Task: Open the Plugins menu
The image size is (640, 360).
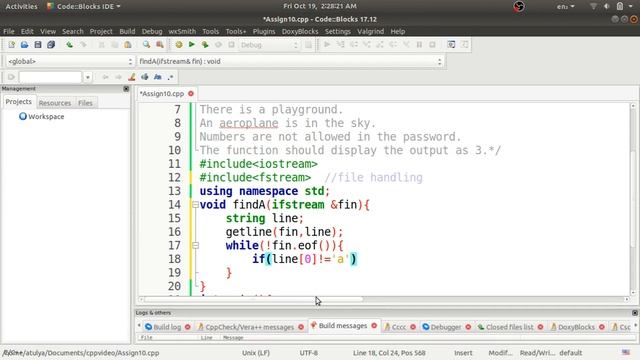Action: pyautogui.click(x=264, y=31)
